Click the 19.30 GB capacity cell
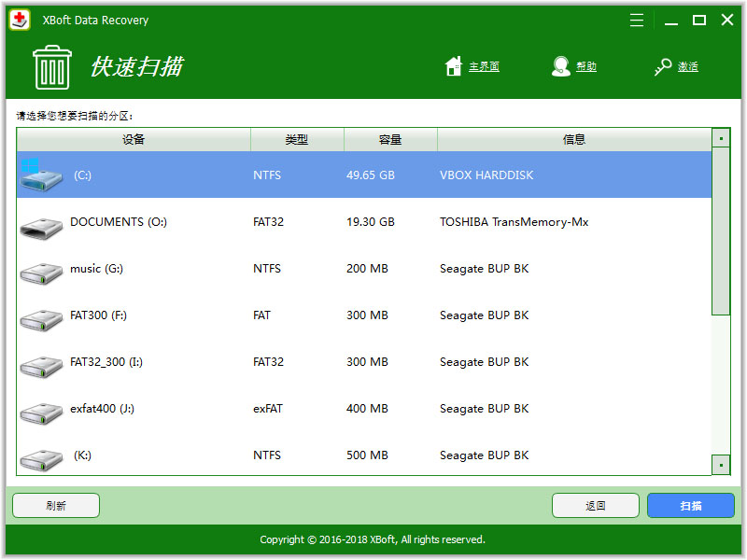The height and width of the screenshot is (560, 747). click(371, 222)
